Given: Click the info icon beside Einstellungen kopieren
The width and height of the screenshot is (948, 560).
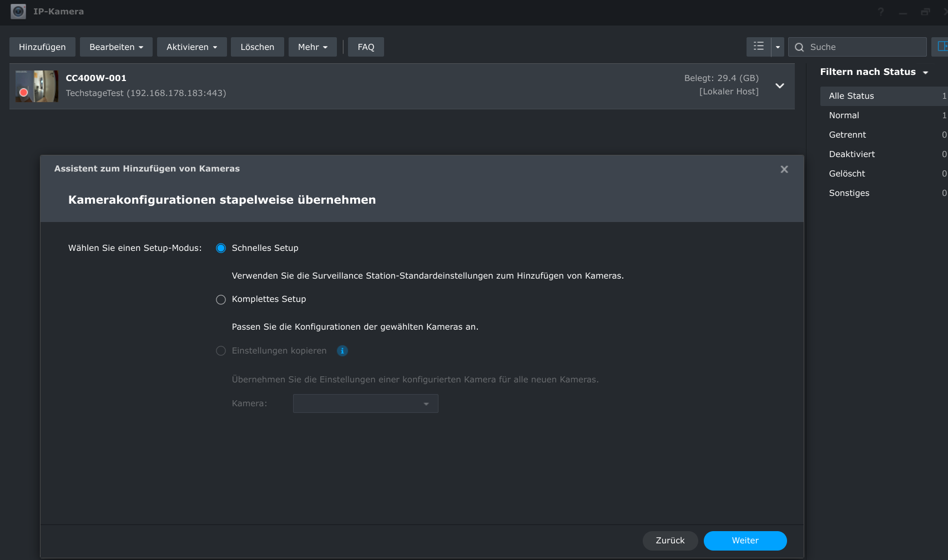Looking at the screenshot, I should [x=342, y=351].
